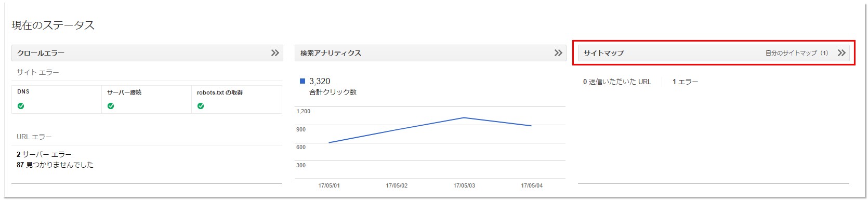Select the robots.txt の取得 status cell

236,99
